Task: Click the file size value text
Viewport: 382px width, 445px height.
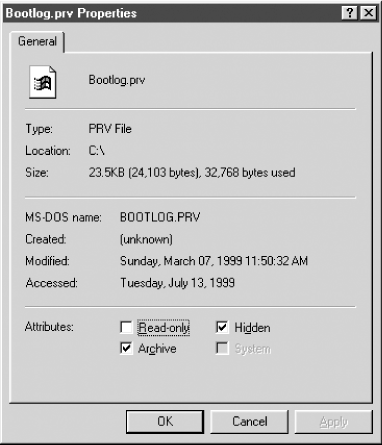Action: coord(192,173)
